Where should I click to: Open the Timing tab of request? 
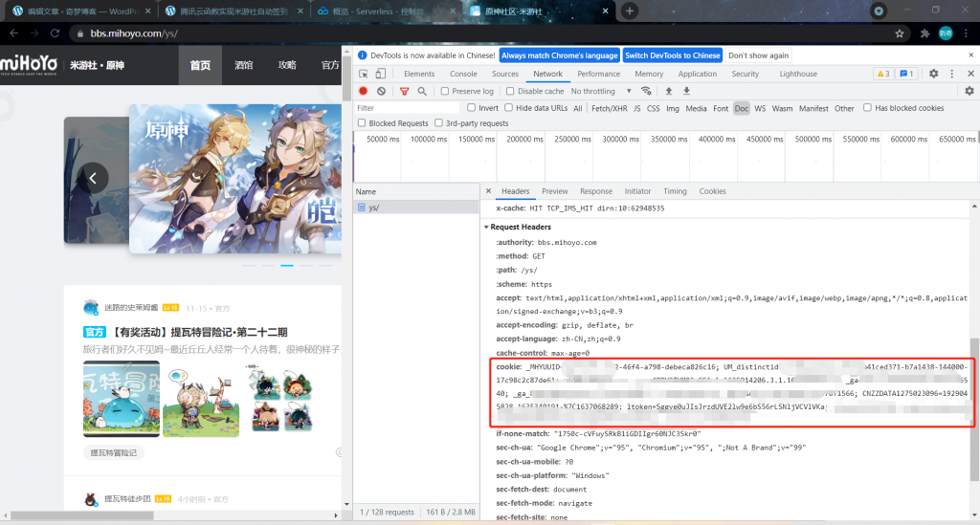point(675,191)
